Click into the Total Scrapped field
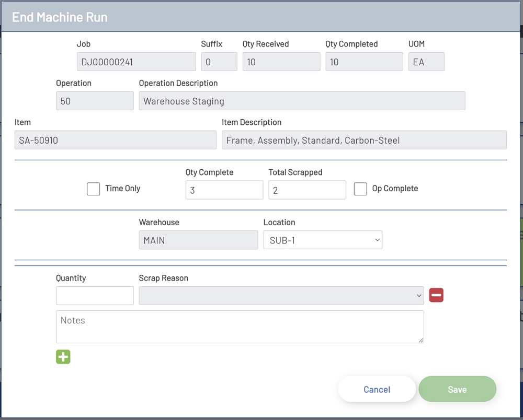Image resolution: width=523 pixels, height=420 pixels. pyautogui.click(x=307, y=190)
